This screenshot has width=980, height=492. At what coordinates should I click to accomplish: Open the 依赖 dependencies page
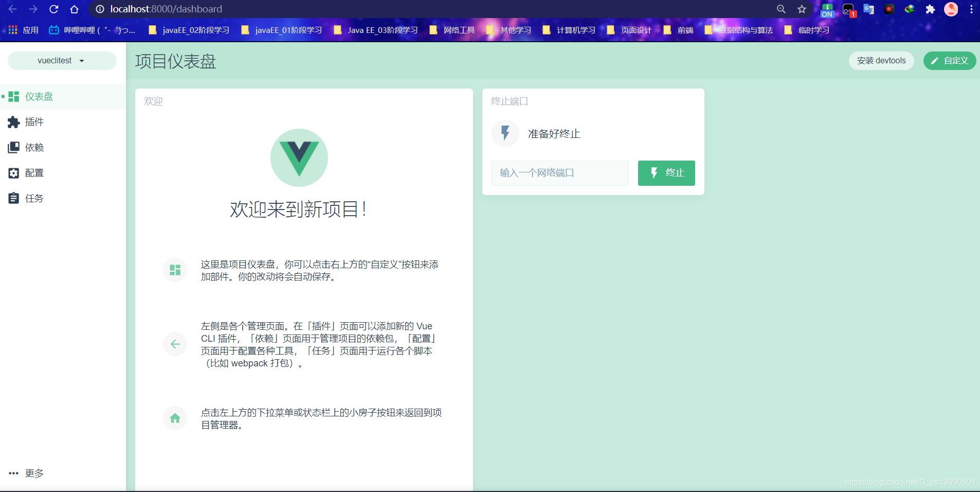click(63, 148)
